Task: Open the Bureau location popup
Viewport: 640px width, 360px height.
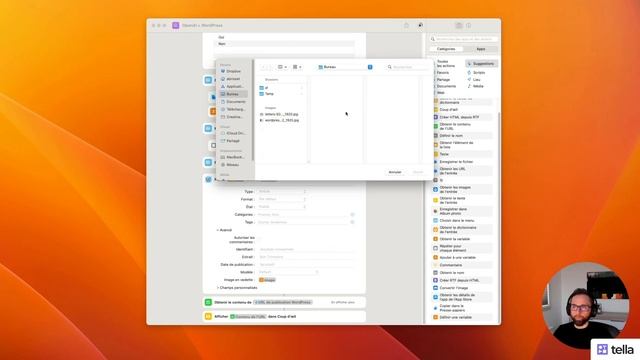Action: click(x=345, y=67)
